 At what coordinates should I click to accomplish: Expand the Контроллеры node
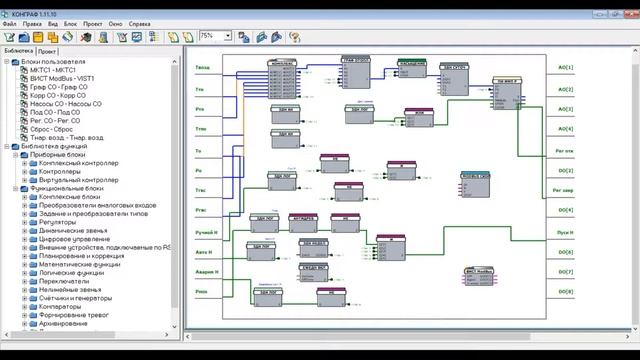[x=24, y=171]
